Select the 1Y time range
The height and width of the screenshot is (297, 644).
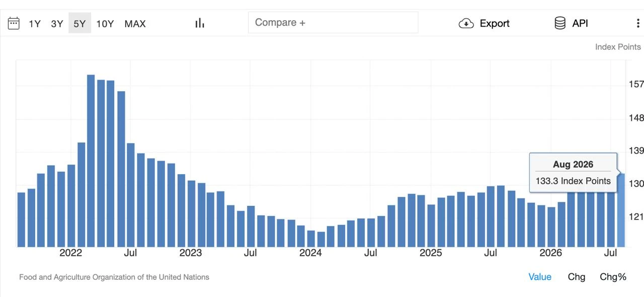click(x=34, y=24)
